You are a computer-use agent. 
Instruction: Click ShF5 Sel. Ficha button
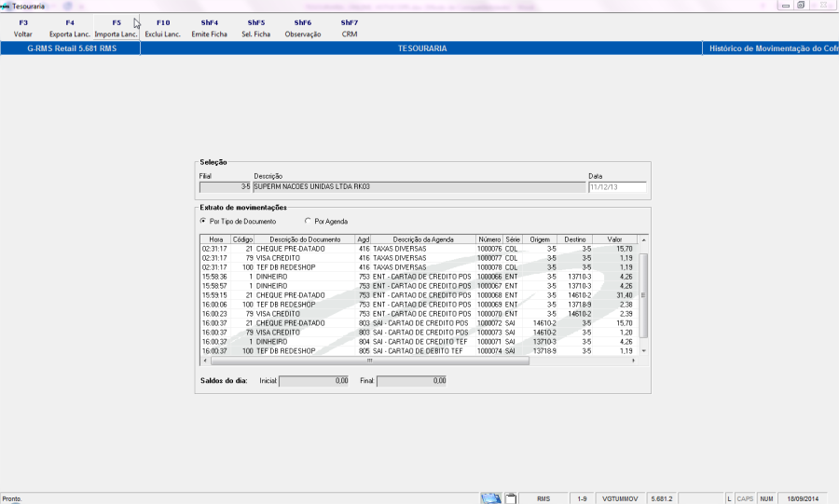tap(255, 28)
